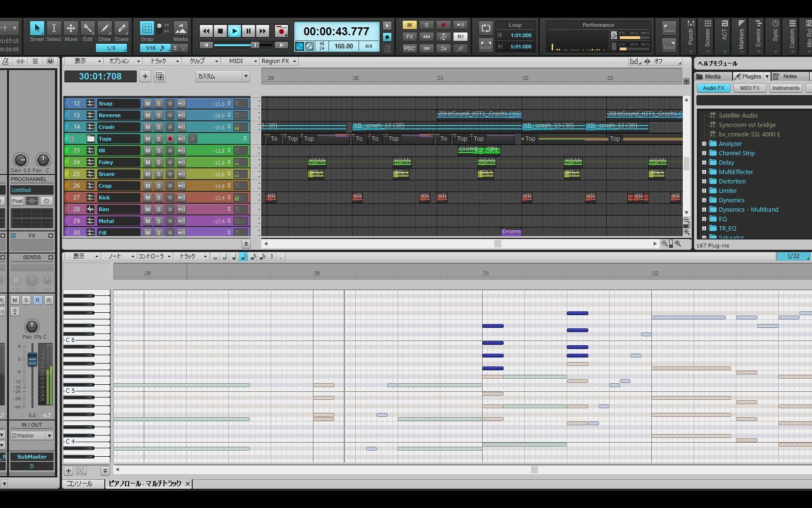Toggle the Loop on/off icon
Viewport: 812px width, 508px height.
tap(486, 28)
